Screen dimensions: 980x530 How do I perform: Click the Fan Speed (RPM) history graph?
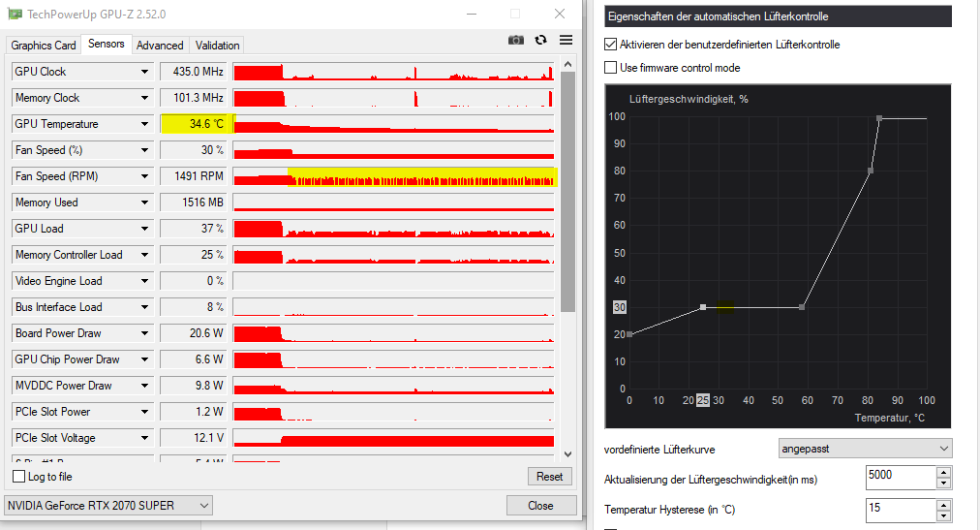click(x=394, y=177)
